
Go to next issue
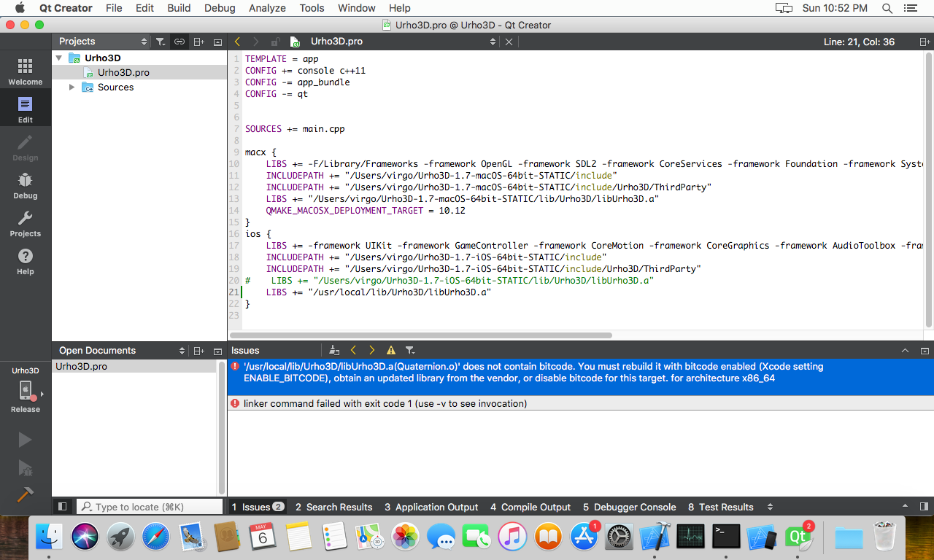tap(372, 351)
